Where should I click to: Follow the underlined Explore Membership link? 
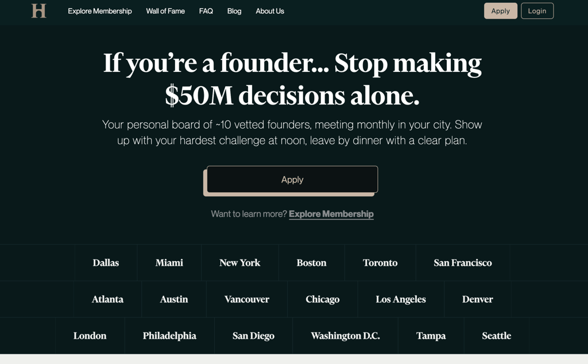click(x=331, y=214)
